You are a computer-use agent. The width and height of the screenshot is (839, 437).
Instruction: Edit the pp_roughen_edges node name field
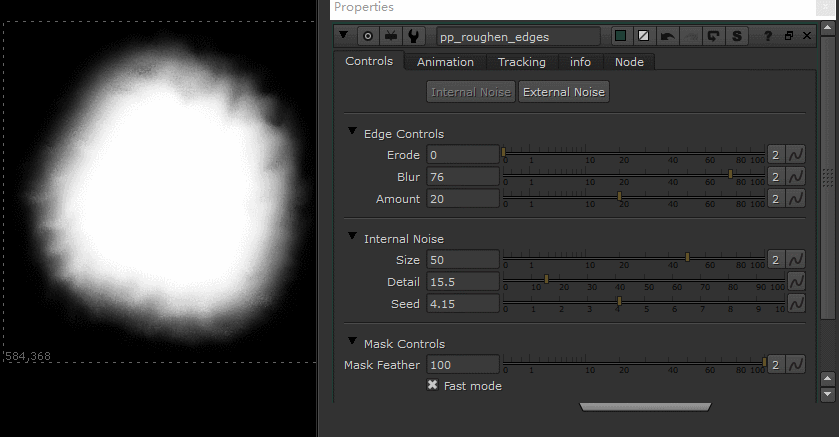518,37
